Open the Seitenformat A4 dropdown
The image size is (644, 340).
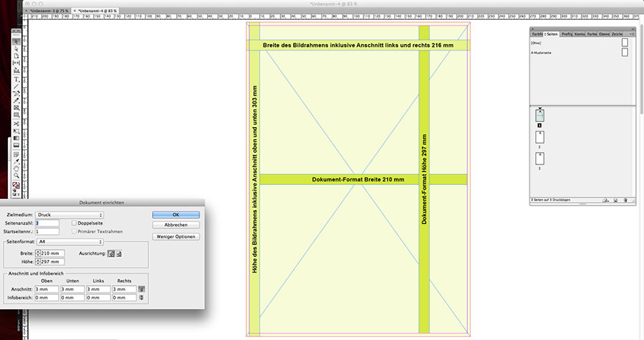click(x=70, y=241)
